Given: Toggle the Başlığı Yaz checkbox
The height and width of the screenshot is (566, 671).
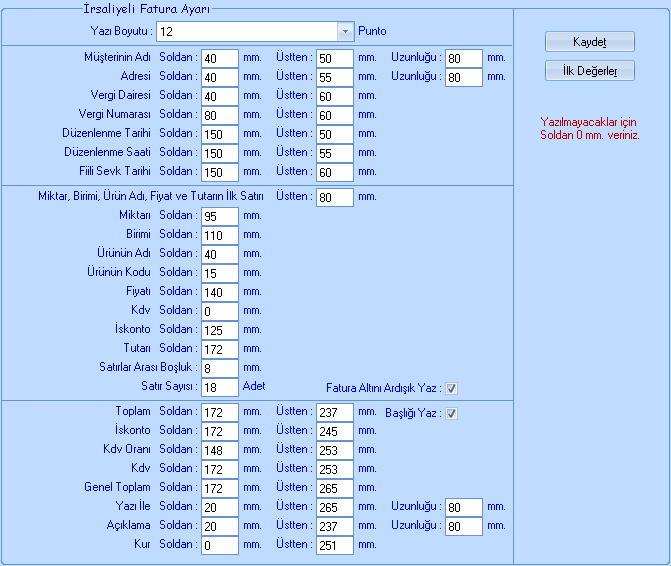Looking at the screenshot, I should tap(451, 413).
